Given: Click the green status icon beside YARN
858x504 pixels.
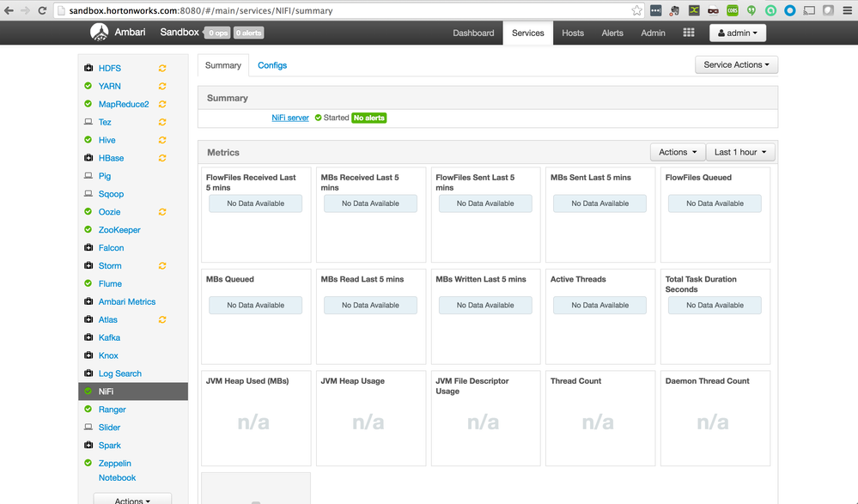Looking at the screenshot, I should [x=88, y=87].
